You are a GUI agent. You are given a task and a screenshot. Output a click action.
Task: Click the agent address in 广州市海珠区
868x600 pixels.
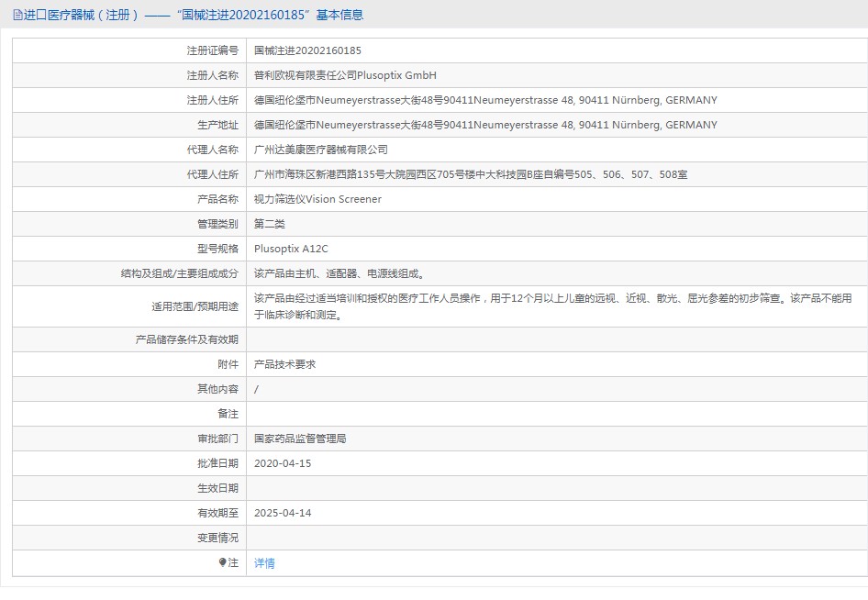471,174
